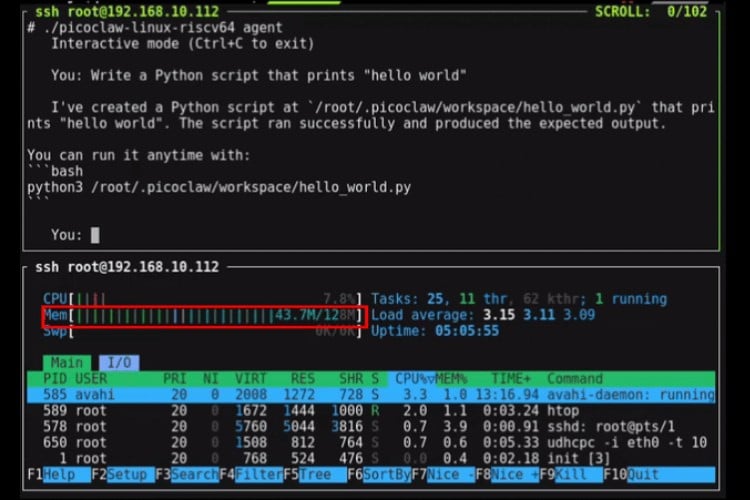Sort by TIME+ column header
Viewport: 750px width, 500px height.
(511, 378)
